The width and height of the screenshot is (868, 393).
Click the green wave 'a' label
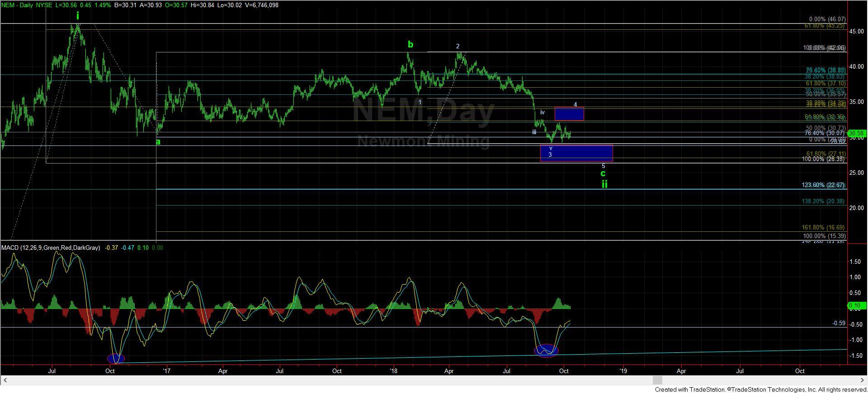point(158,142)
